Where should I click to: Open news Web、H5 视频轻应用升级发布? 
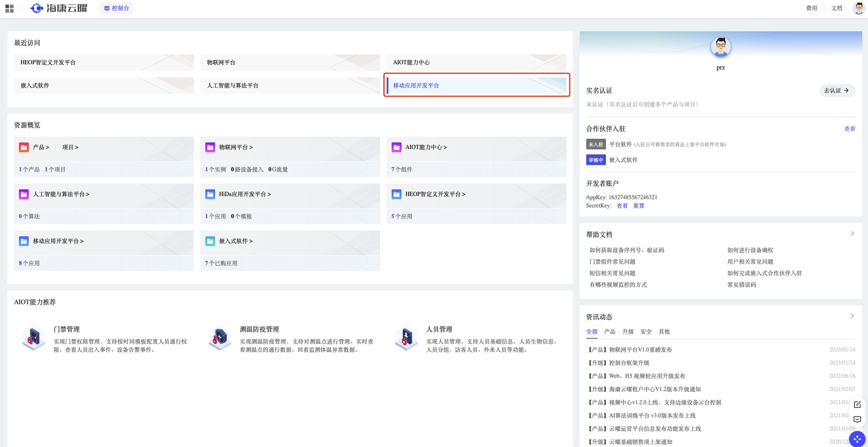(x=636, y=376)
